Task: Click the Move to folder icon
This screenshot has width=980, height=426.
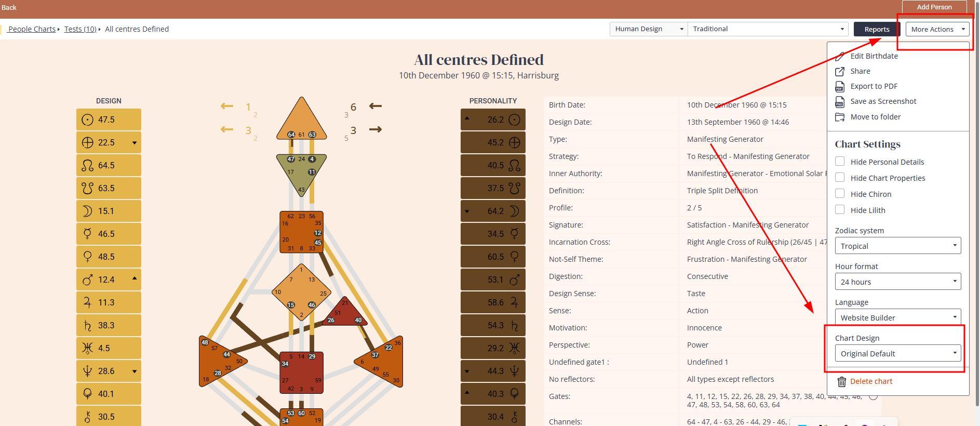Action: point(839,117)
